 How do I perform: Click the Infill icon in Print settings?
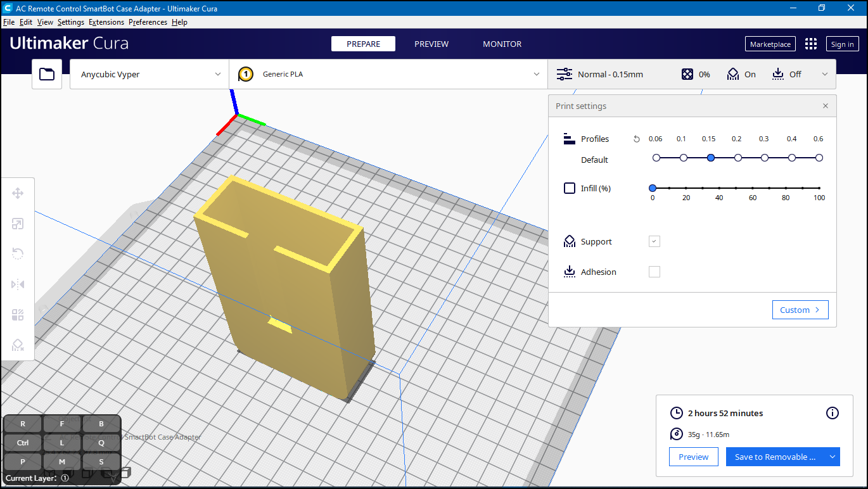(x=570, y=188)
